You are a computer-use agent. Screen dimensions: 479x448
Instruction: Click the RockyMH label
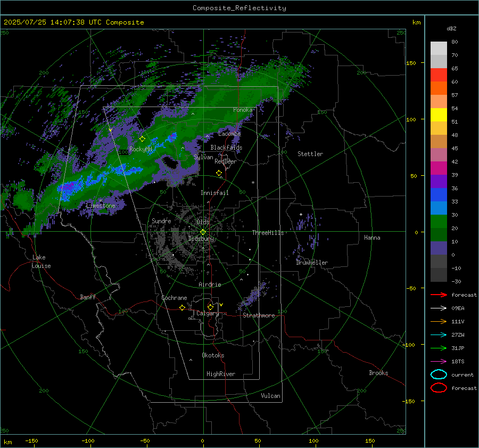[x=141, y=149]
